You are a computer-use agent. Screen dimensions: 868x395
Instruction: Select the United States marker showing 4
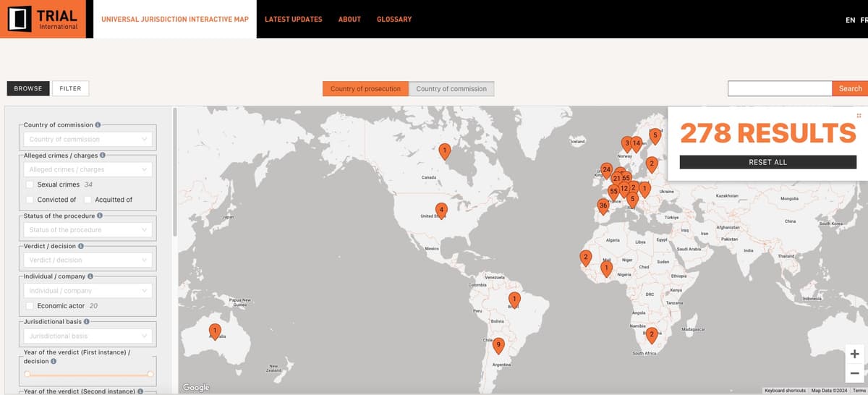441,210
